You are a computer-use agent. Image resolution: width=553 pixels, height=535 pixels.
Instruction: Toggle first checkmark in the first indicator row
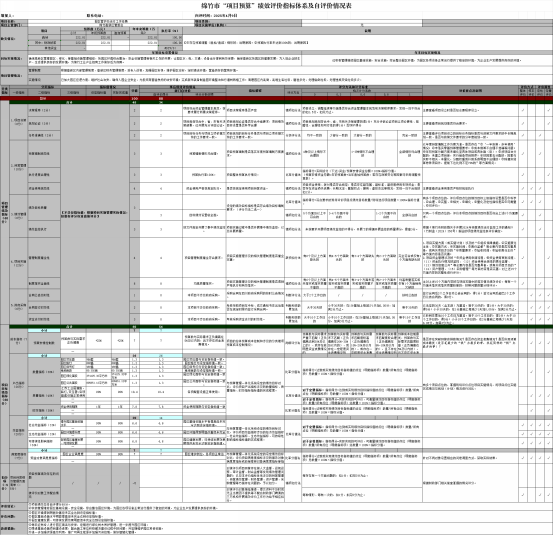[x=522, y=110]
